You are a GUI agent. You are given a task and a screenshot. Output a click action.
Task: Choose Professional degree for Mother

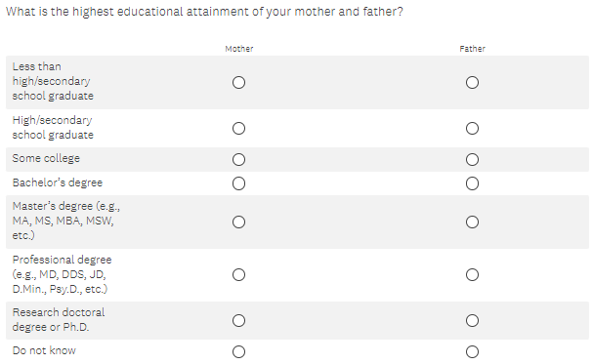238,274
